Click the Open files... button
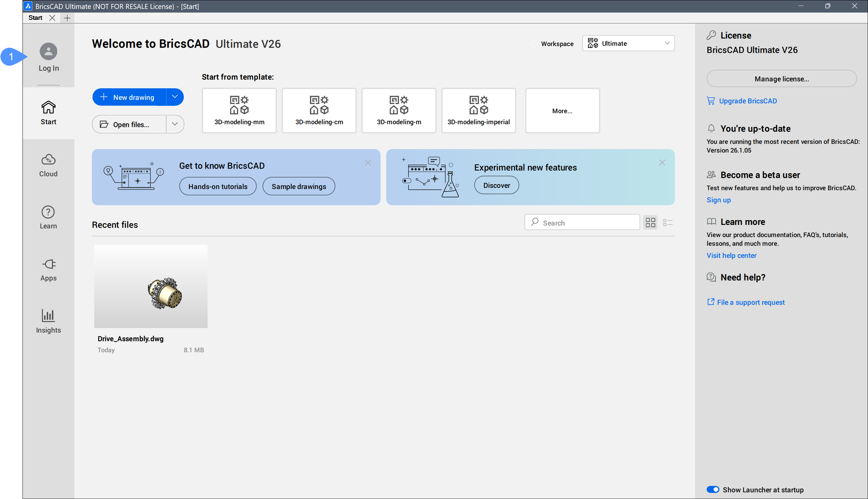Screen dimensions: 868x499 129,124
